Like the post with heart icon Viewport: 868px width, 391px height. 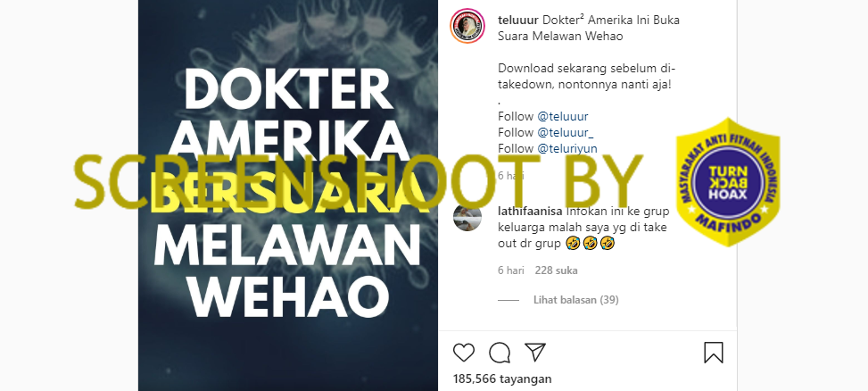(464, 353)
